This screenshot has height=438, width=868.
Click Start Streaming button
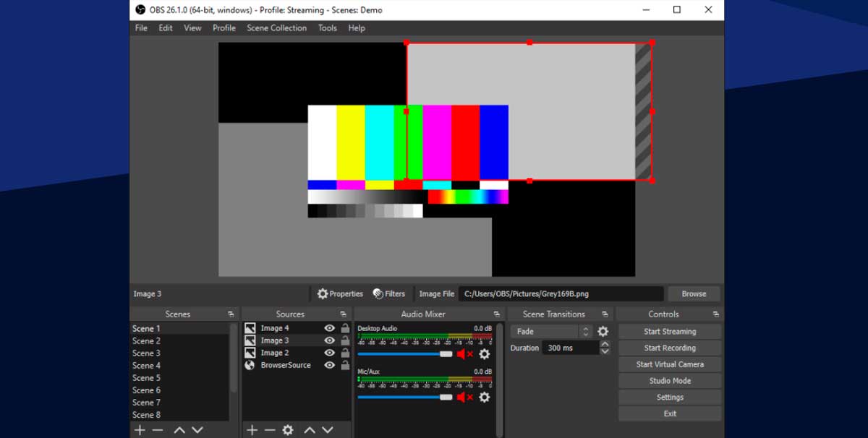[670, 332]
